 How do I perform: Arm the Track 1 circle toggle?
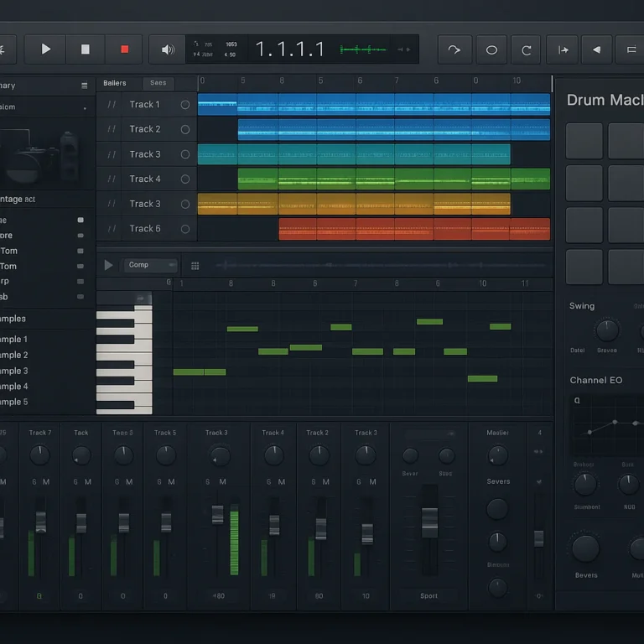(x=185, y=105)
